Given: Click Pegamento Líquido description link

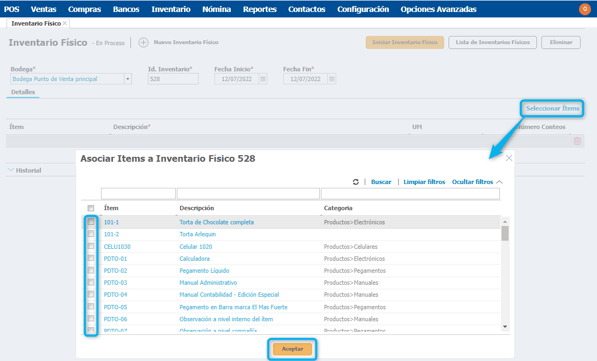Looking at the screenshot, I should [204, 271].
